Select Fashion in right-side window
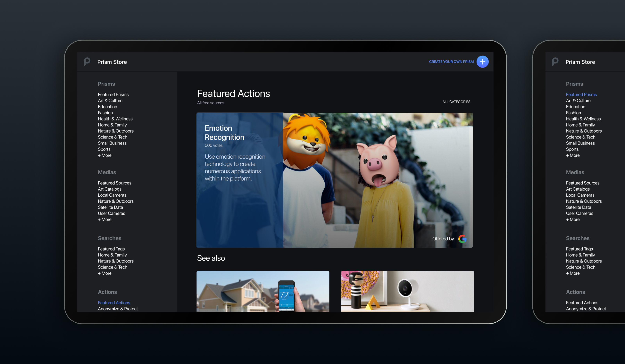This screenshot has width=625, height=364. [573, 113]
